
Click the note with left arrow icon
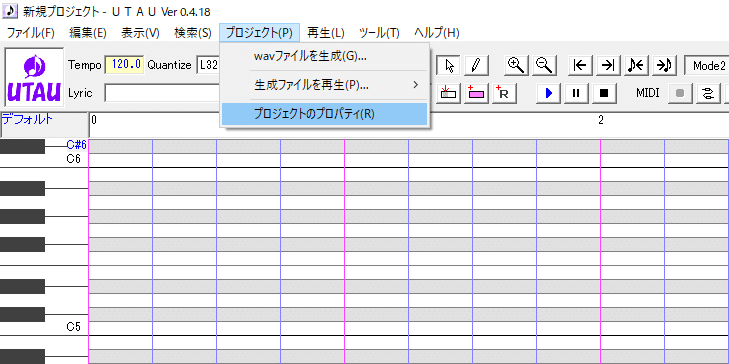point(636,66)
